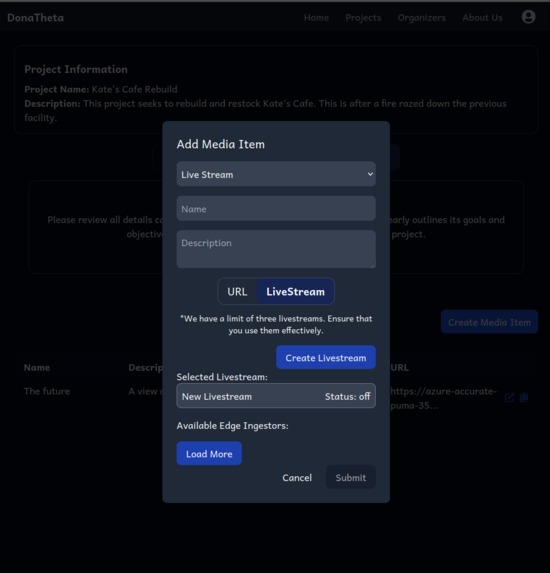This screenshot has height=573, width=550.
Task: Focus the Name input field
Action: 276,209
